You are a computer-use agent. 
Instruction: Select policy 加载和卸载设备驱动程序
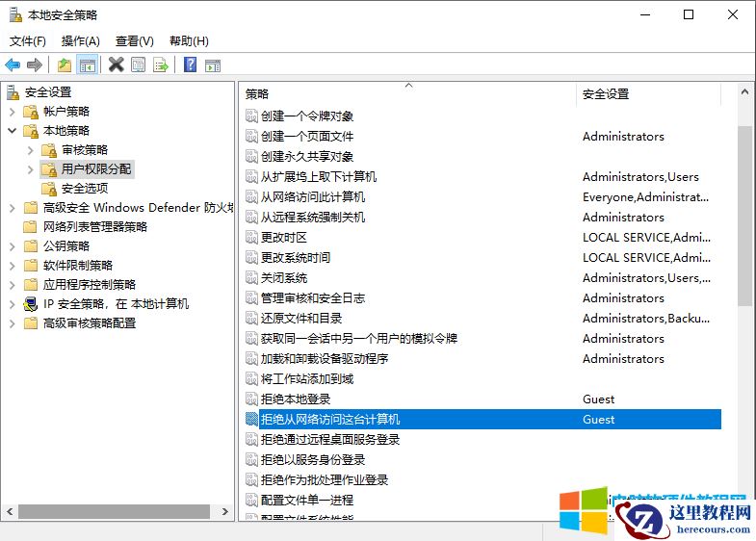tap(325, 359)
